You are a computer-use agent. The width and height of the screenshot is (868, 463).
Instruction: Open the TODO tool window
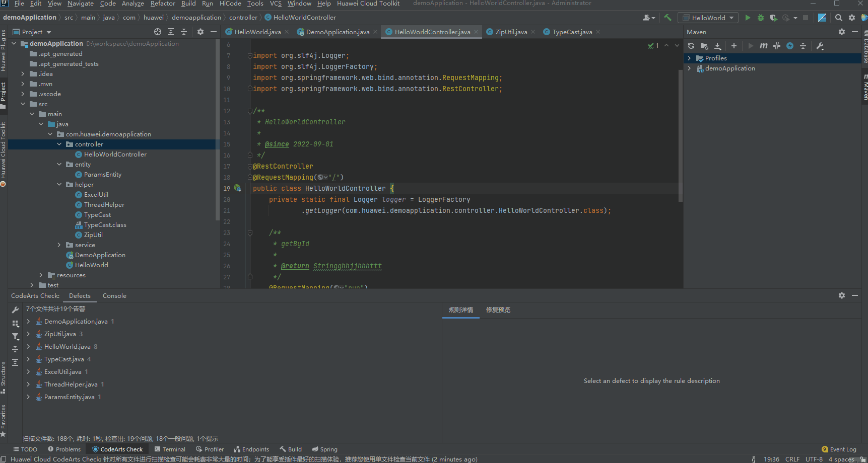pos(25,449)
